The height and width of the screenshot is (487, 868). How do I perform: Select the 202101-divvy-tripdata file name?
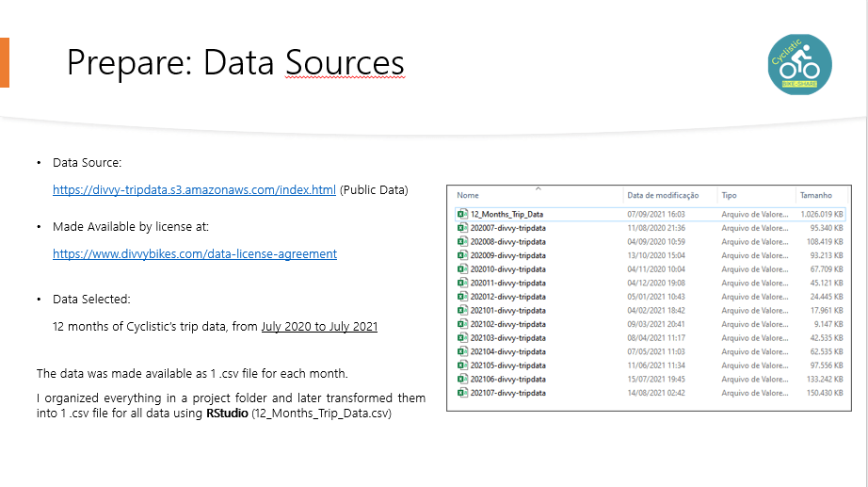coord(508,311)
